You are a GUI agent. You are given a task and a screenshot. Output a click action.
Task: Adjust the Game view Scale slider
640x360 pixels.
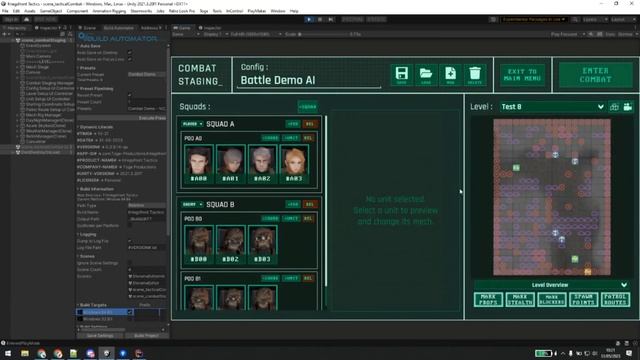tap(322, 34)
